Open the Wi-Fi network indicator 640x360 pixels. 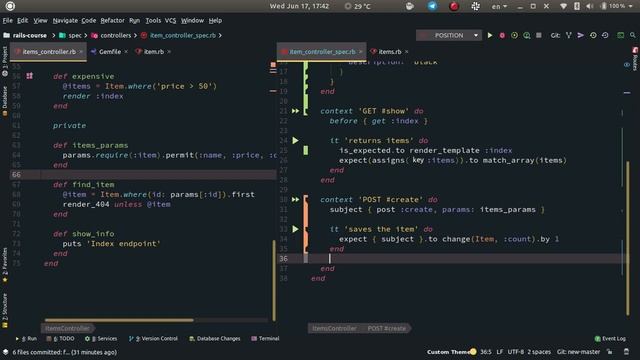pyautogui.click(x=563, y=6)
